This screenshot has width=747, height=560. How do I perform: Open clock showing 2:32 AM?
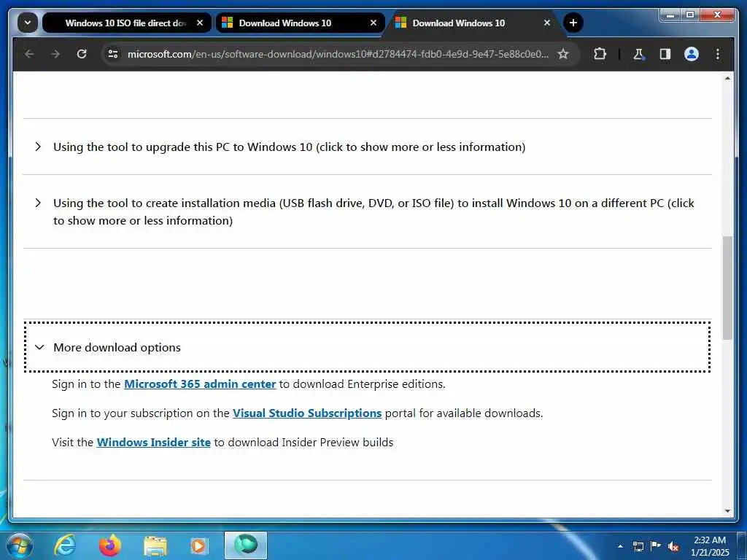click(x=710, y=546)
